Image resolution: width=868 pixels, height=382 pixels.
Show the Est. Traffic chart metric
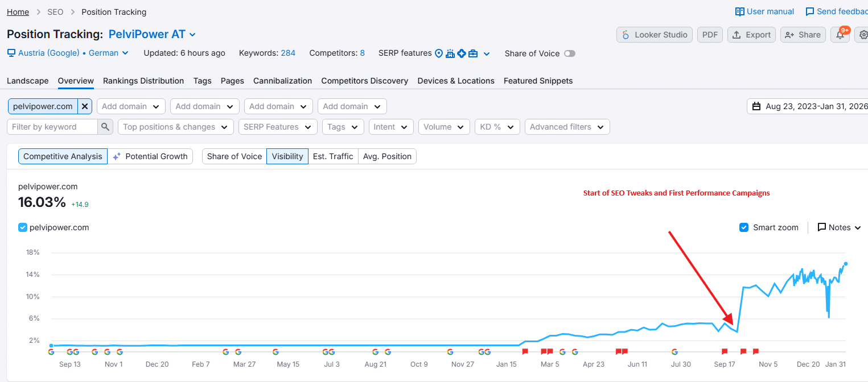(333, 156)
